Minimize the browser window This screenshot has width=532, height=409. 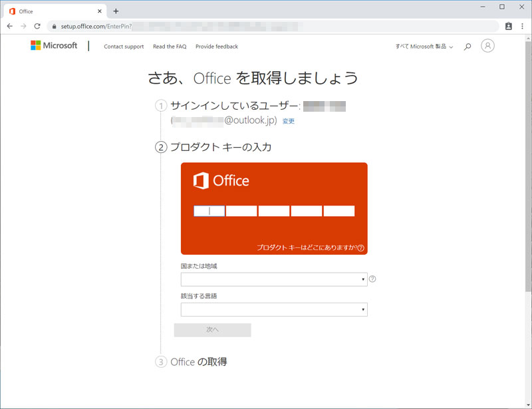[x=483, y=7]
